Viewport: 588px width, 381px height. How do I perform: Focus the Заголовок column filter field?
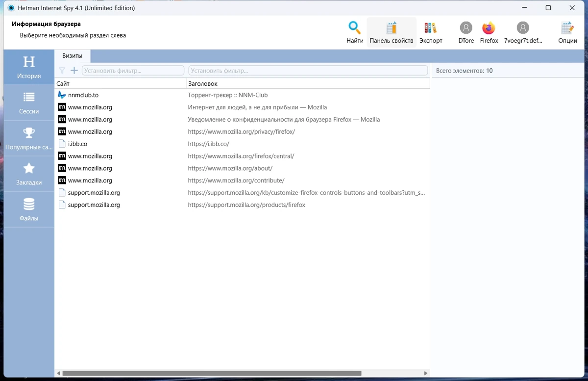[x=308, y=71]
